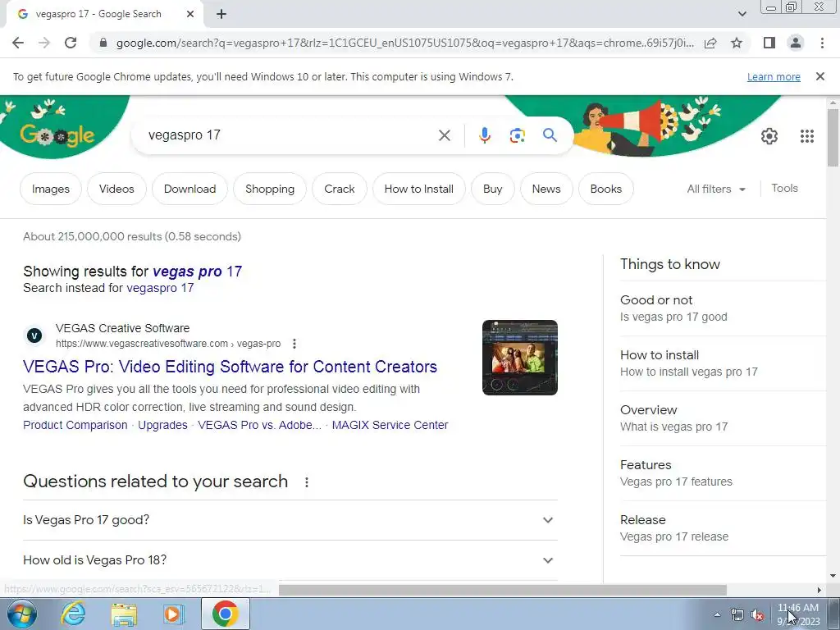Viewport: 840px width, 630px height.
Task: Open Windows Explorer from taskbar
Action: [124, 614]
